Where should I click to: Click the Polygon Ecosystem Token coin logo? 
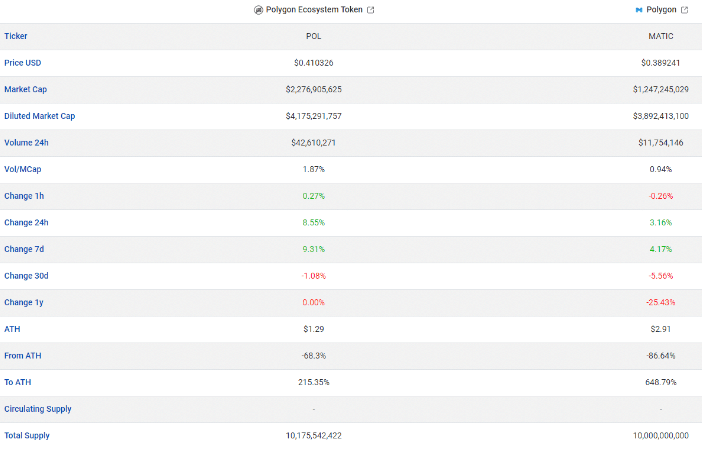(x=258, y=10)
